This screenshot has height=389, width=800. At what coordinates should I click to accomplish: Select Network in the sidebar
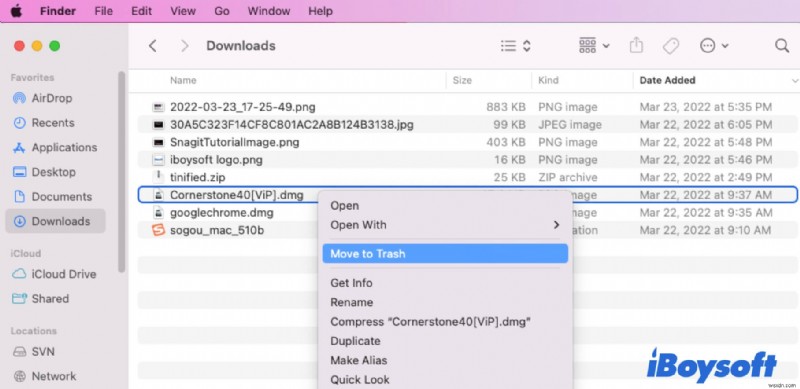pos(55,376)
